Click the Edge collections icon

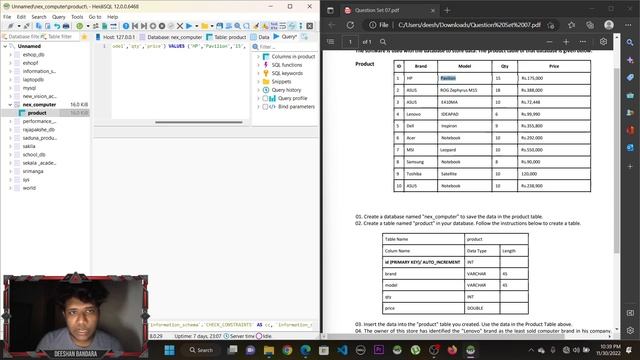click(590, 25)
